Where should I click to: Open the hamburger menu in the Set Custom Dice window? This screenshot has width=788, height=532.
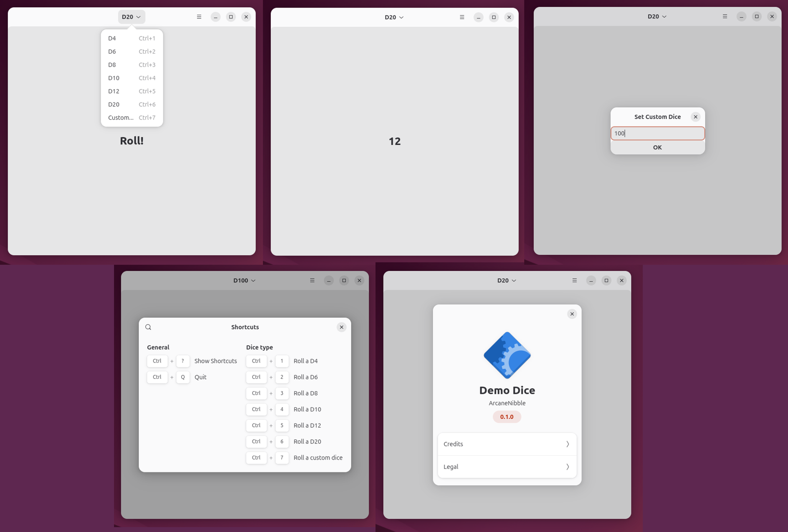tap(724, 16)
